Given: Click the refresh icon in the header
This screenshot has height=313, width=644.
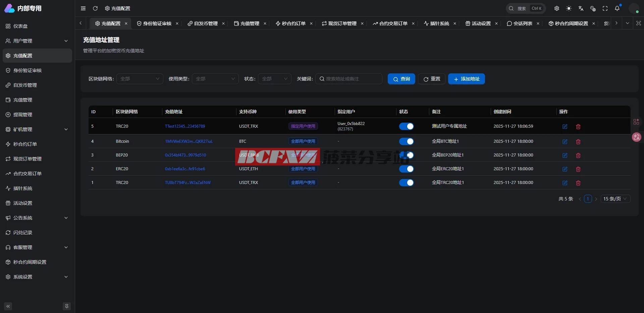Looking at the screenshot, I should coord(95,8).
